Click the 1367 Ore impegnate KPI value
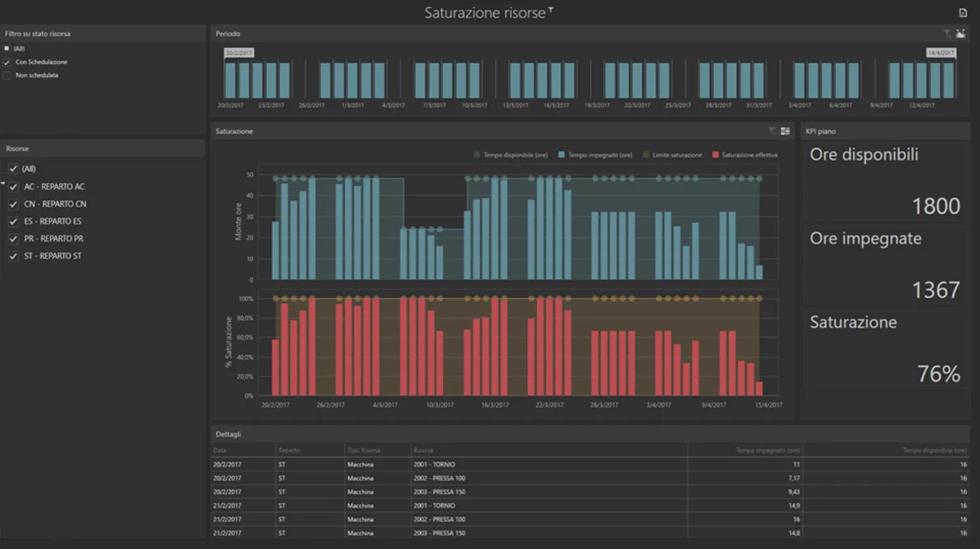Screen dimensions: 980x549 (936, 290)
